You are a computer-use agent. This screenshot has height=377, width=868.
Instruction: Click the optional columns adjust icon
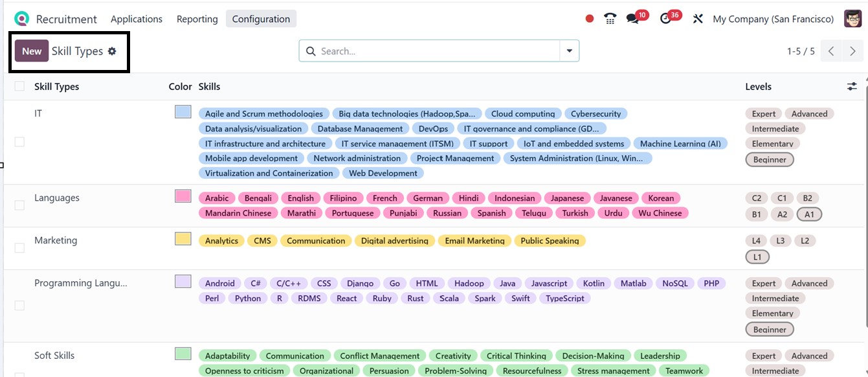[x=852, y=86]
